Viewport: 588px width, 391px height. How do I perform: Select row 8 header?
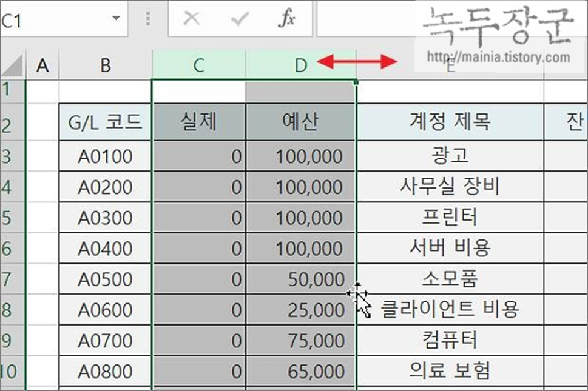point(12,310)
